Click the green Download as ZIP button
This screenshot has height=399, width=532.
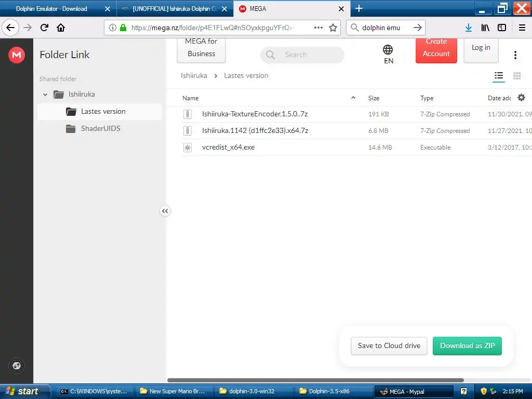tap(467, 345)
